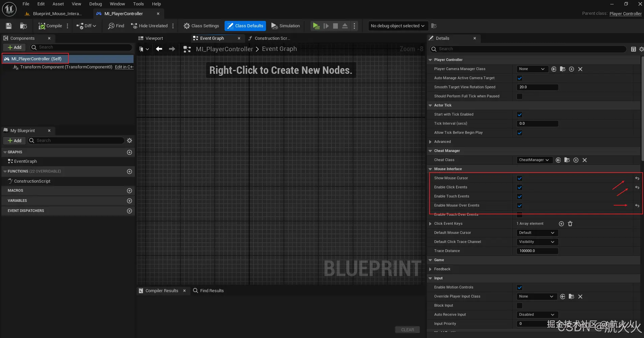Toggle Start with Tick Enabled checkbox
Screen dimensions: 644x338
[x=520, y=115]
